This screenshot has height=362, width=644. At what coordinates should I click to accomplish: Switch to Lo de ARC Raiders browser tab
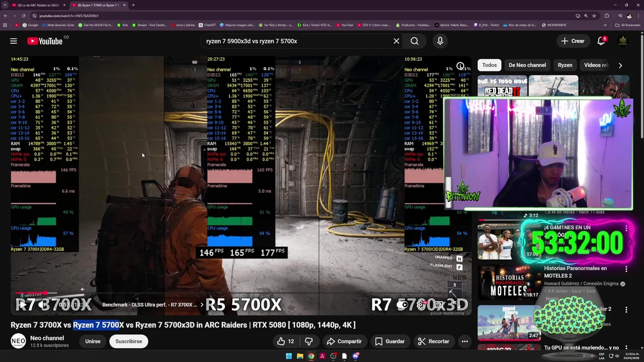click(38, 5)
